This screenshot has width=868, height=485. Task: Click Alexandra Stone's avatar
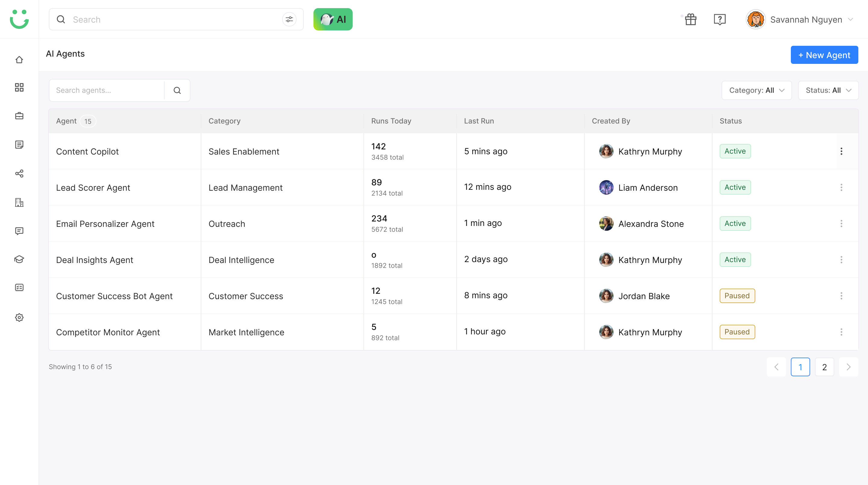(606, 223)
